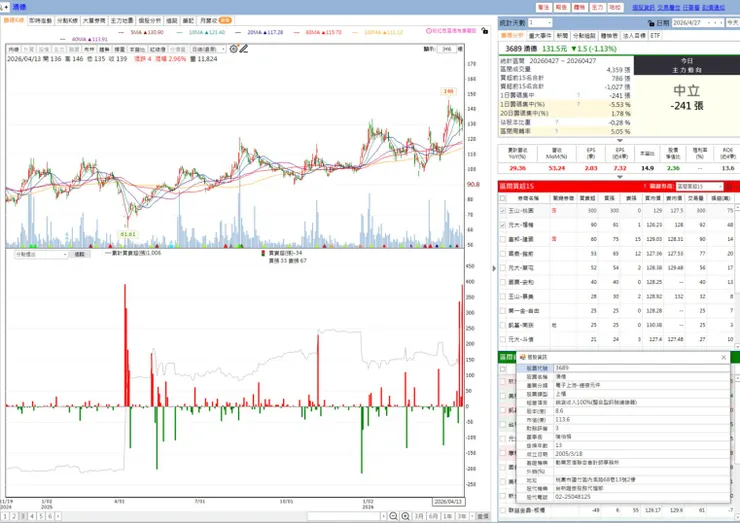
Task: Tick the checkbox for 玉山-景美
Action: tap(503, 296)
